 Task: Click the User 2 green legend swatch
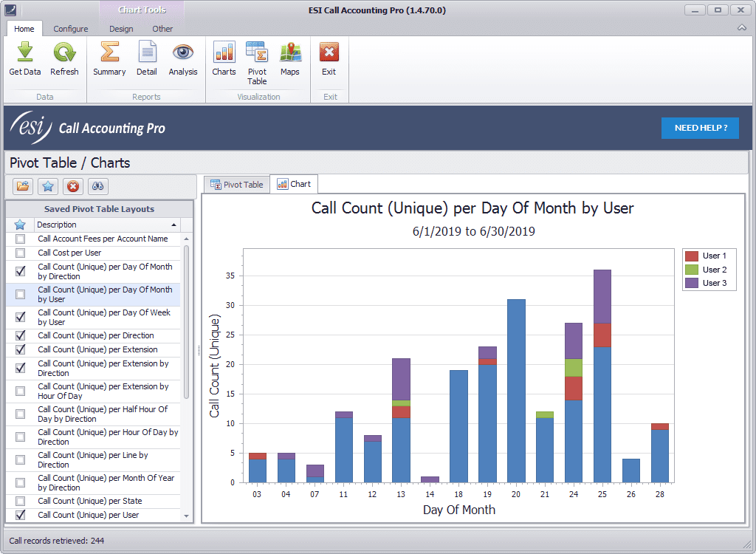(x=692, y=270)
